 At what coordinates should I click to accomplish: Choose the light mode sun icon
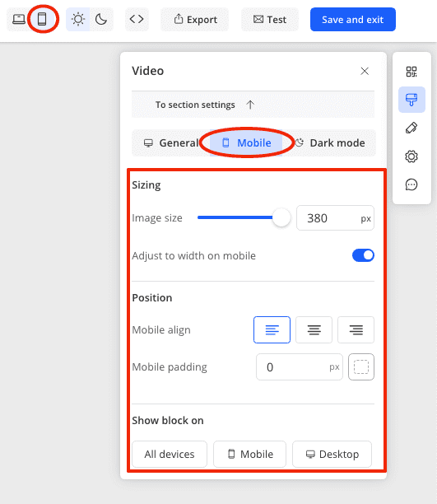77,19
